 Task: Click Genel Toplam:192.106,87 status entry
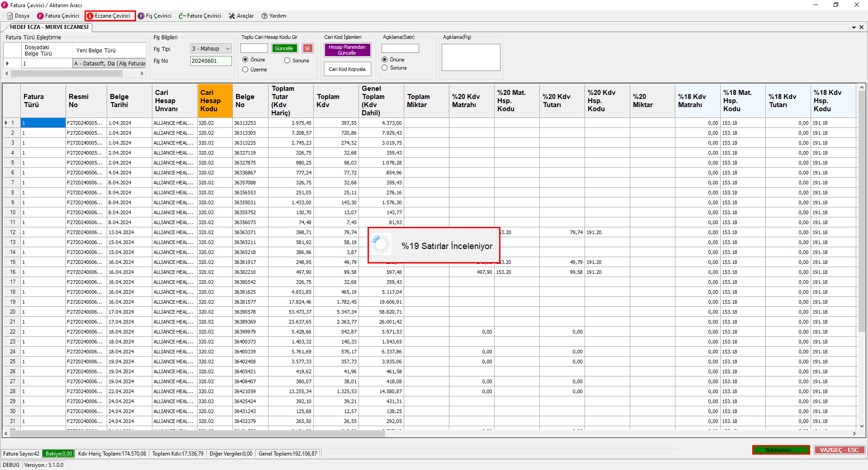click(288, 454)
